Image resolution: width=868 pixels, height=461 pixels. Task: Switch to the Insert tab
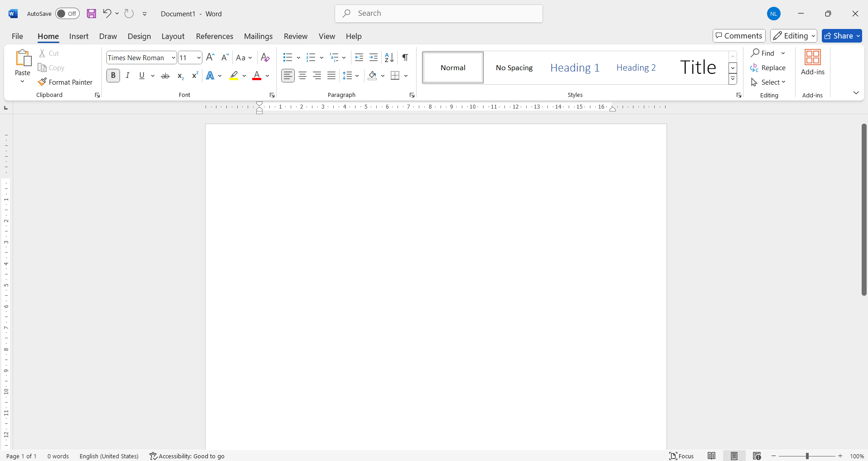point(79,36)
